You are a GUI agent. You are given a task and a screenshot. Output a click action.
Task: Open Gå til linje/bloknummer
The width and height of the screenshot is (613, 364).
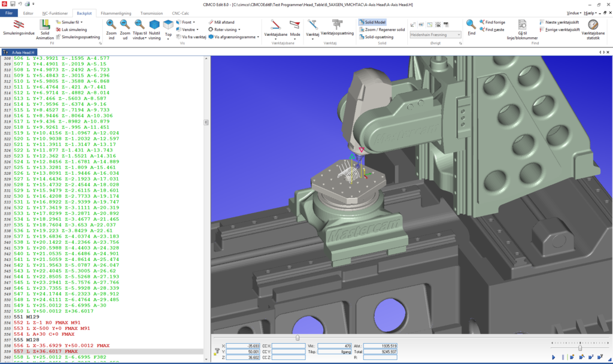coord(522,30)
